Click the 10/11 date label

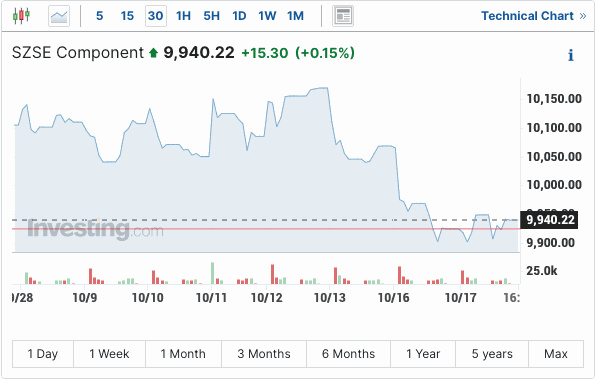pyautogui.click(x=211, y=297)
